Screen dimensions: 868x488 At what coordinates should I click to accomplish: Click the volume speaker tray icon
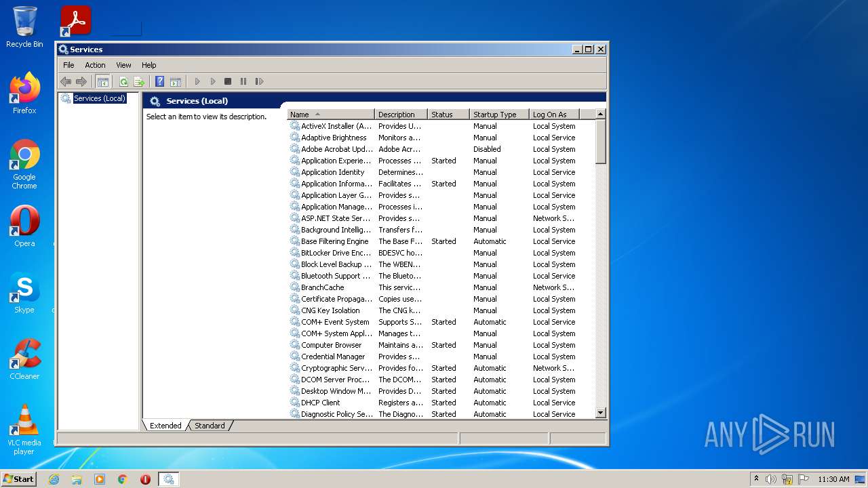771,479
